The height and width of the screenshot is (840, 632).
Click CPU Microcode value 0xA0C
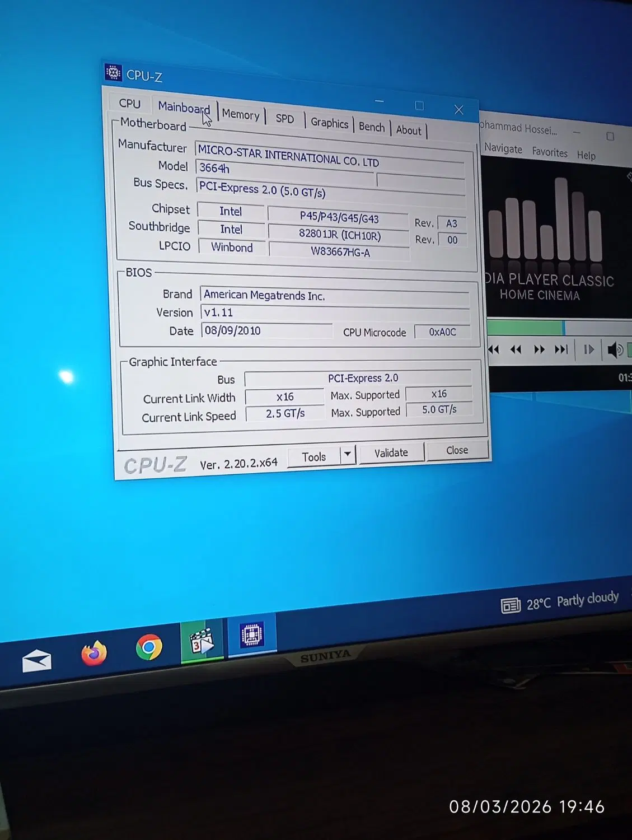click(x=442, y=332)
